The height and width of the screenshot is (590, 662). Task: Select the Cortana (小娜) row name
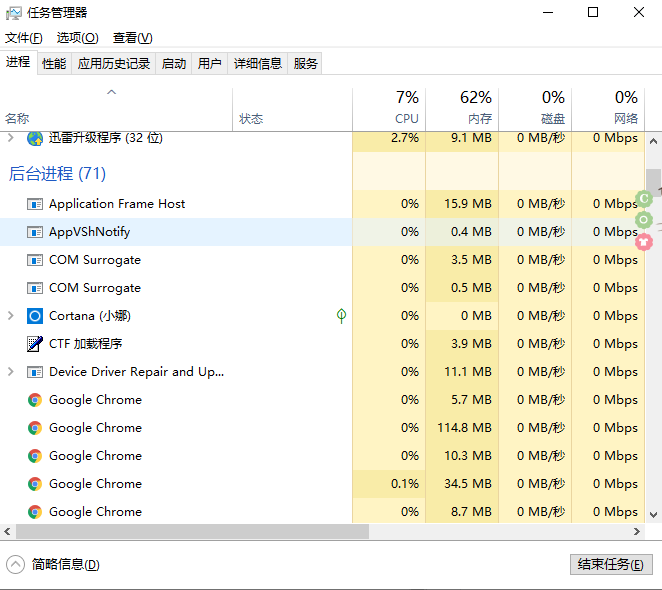point(90,316)
